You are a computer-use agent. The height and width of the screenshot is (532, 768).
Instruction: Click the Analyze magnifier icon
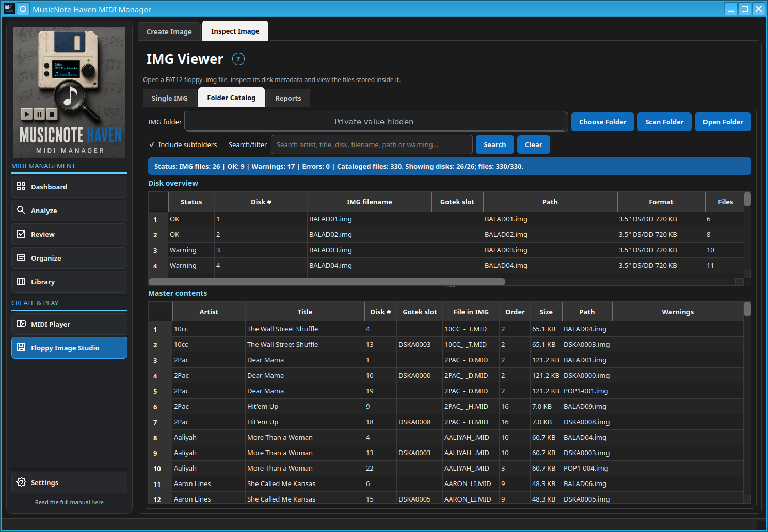(x=21, y=210)
